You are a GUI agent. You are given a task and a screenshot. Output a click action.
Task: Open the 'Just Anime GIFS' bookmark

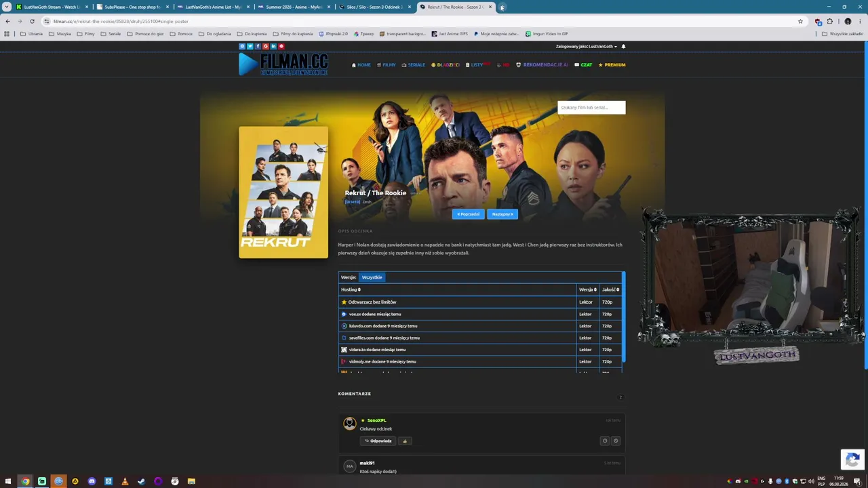coord(450,33)
